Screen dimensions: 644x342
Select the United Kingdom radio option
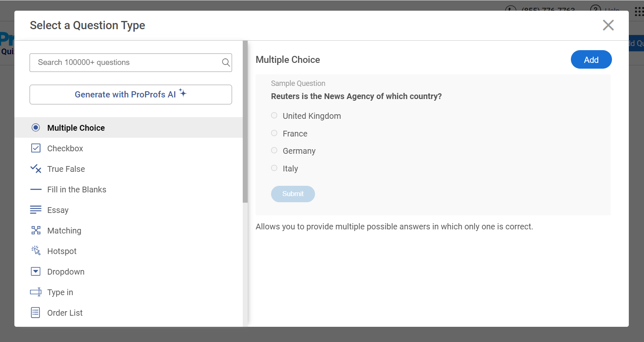pos(274,116)
